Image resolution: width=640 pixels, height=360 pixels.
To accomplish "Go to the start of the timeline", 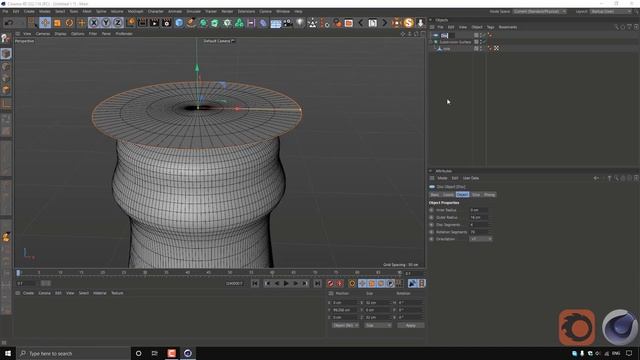I will tap(255, 283).
